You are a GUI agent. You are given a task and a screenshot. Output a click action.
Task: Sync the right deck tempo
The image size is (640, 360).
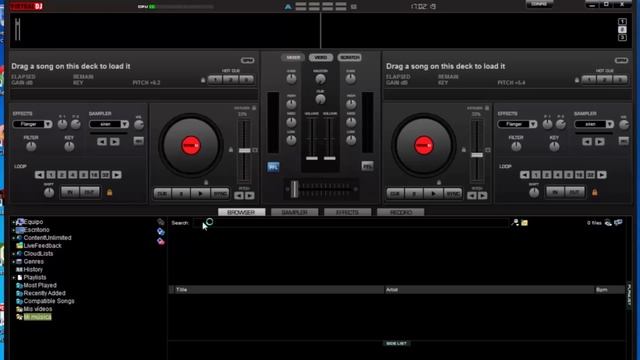point(452,194)
